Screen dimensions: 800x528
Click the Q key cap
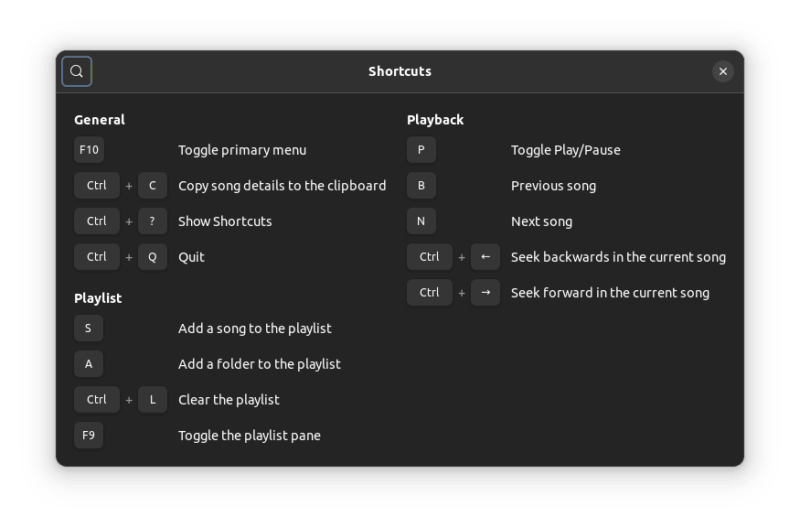click(152, 257)
